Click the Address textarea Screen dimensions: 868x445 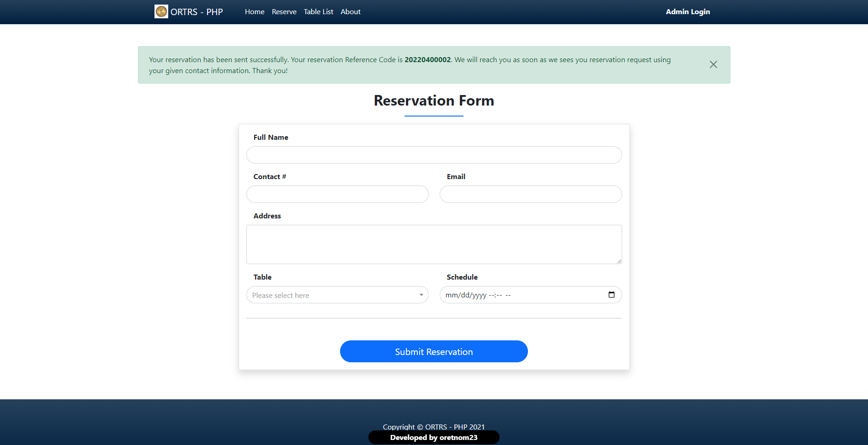[434, 244]
